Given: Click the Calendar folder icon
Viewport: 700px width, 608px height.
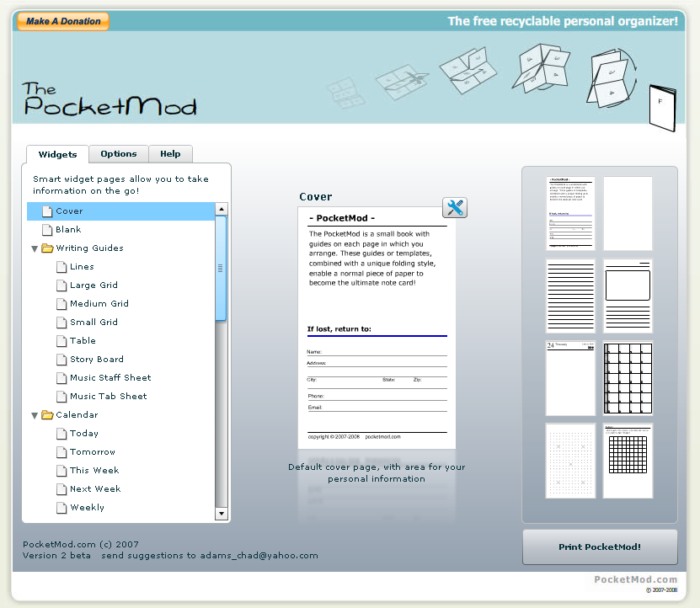Looking at the screenshot, I should coord(47,415).
